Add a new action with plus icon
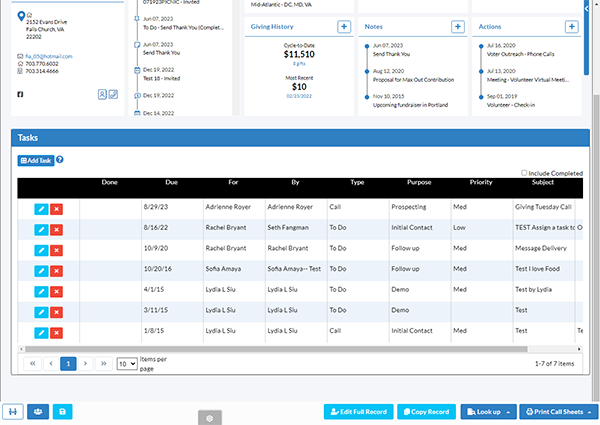The height and width of the screenshot is (425, 600). click(571, 27)
